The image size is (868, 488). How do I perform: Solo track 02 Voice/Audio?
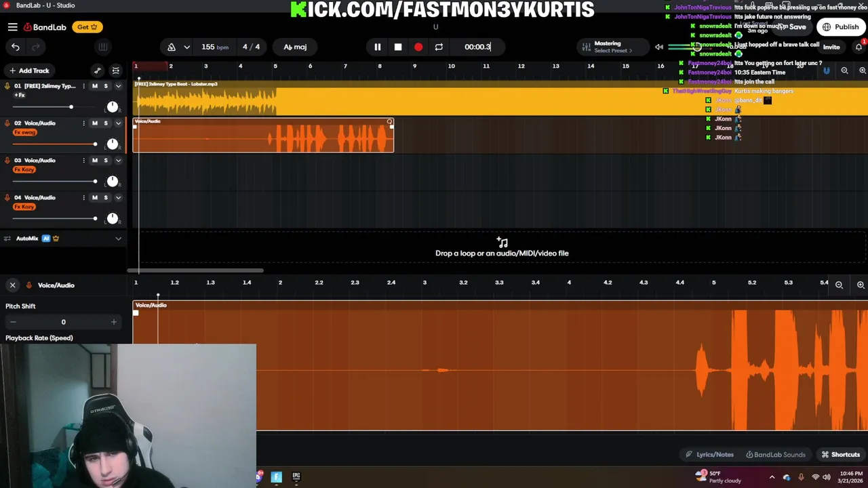pos(106,123)
